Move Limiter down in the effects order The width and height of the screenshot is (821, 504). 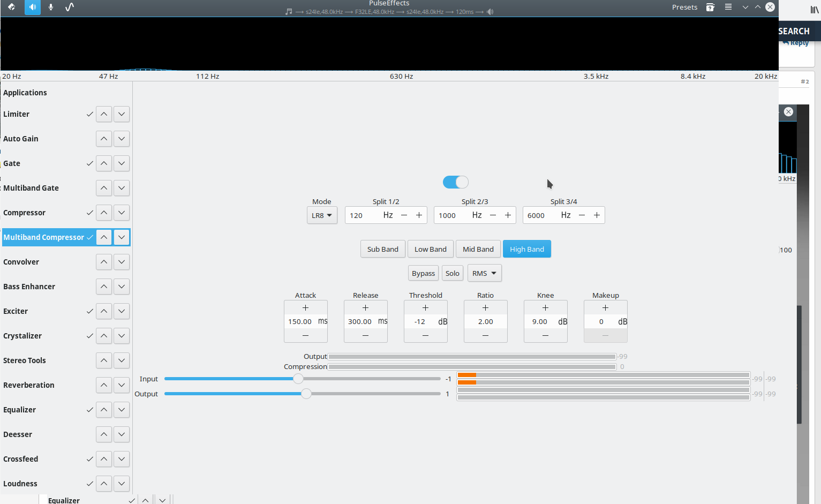click(x=122, y=114)
